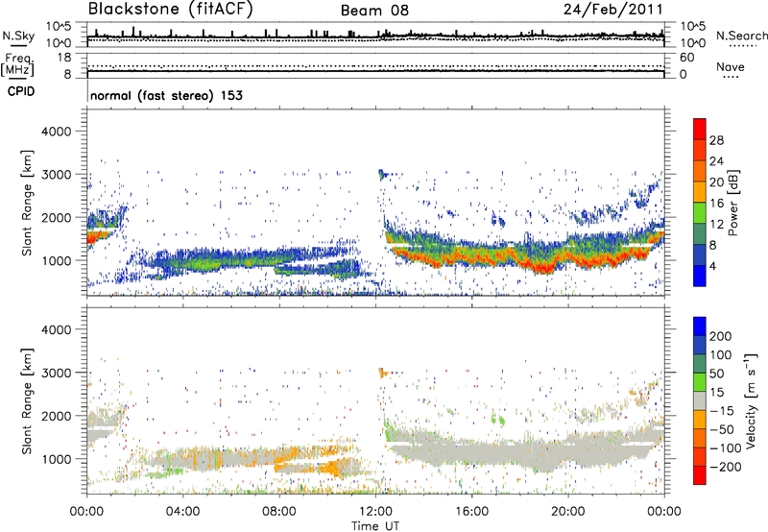Click the '08:00' time tick label
768x532 pixels.
click(278, 512)
